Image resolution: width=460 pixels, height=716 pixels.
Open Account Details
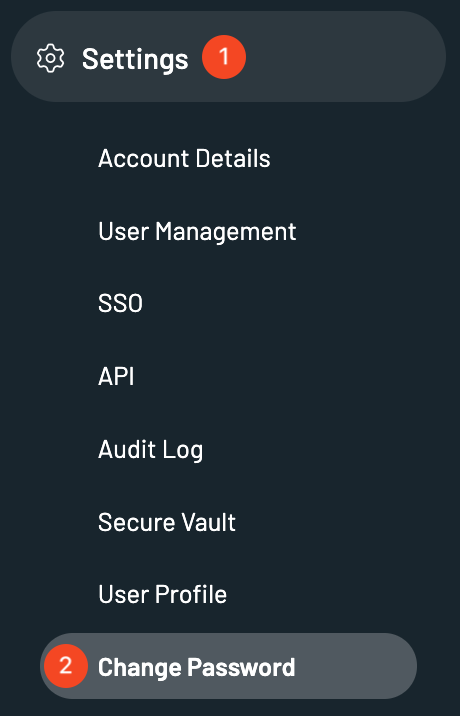pos(184,158)
